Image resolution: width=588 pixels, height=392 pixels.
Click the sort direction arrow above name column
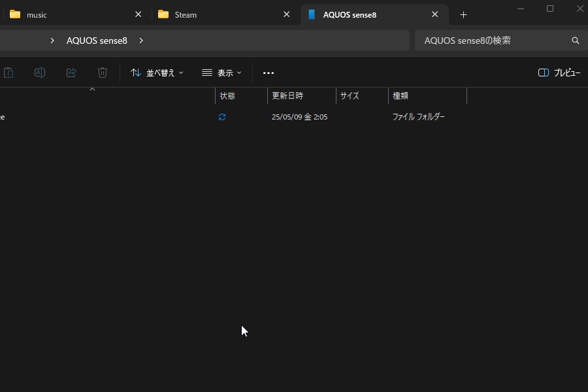(92, 90)
